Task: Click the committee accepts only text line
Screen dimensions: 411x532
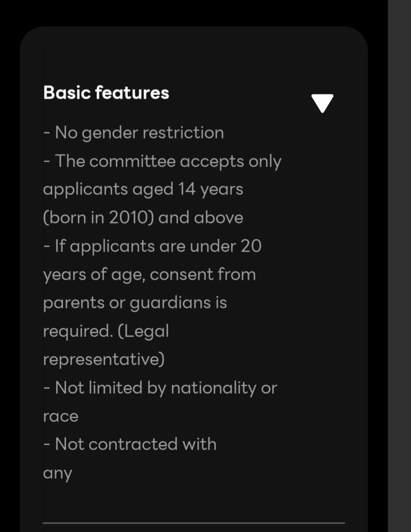Action: (x=162, y=161)
